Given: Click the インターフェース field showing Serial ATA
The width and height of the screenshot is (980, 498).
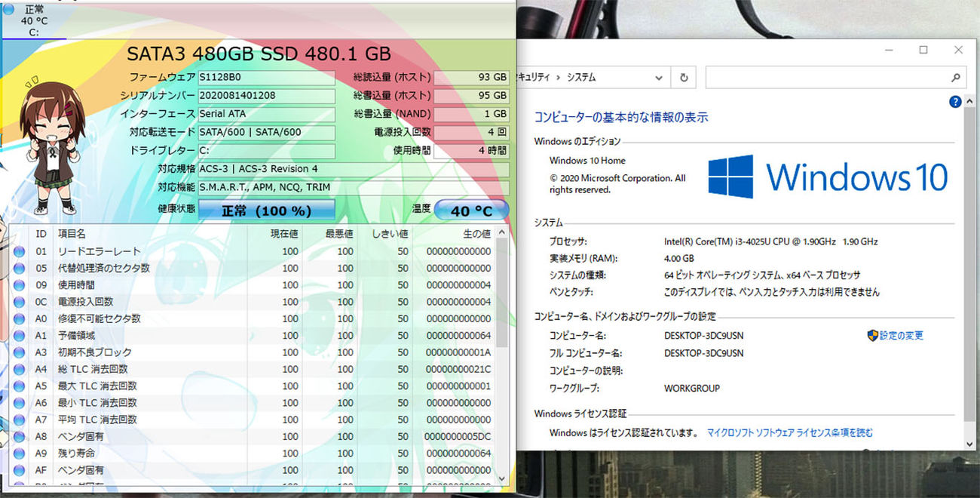Looking at the screenshot, I should 266,114.
